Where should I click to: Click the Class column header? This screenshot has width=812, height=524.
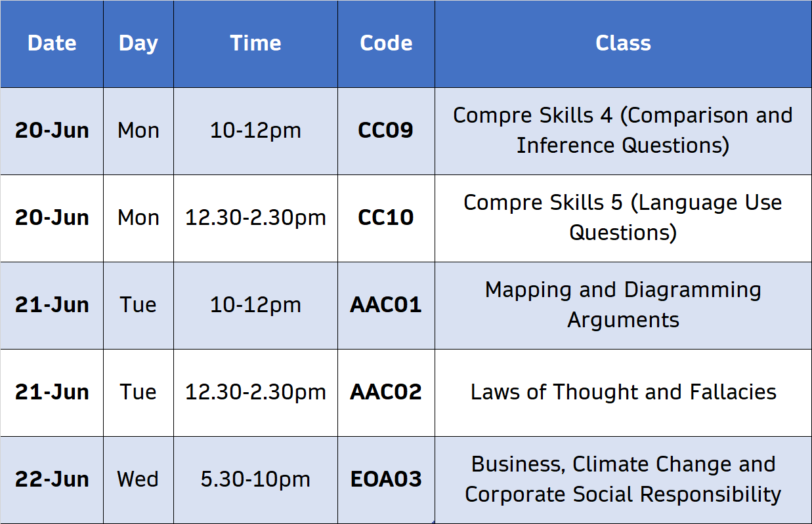tap(623, 43)
